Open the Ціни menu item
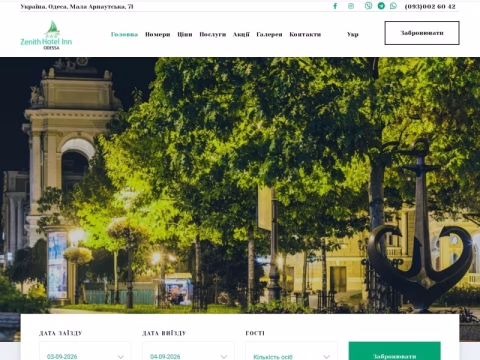This screenshot has height=360, width=480. pyautogui.click(x=185, y=34)
